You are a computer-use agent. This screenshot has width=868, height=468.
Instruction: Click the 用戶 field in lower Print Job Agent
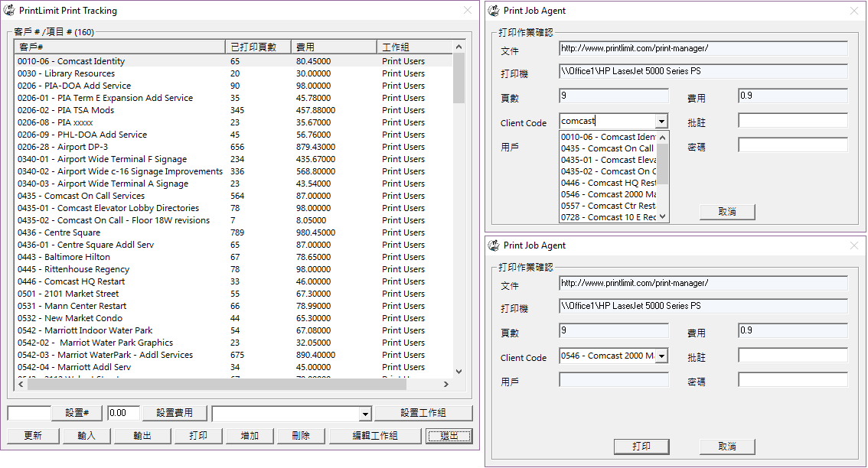[614, 379]
